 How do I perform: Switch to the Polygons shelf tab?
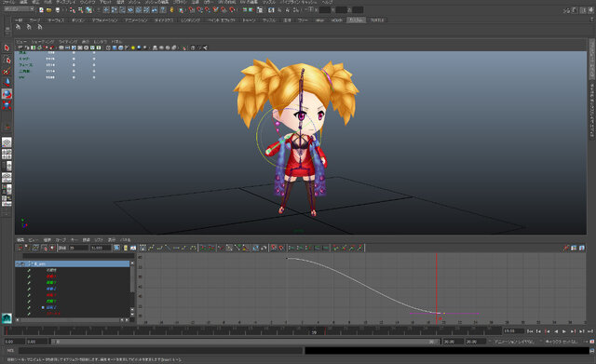tap(78, 20)
